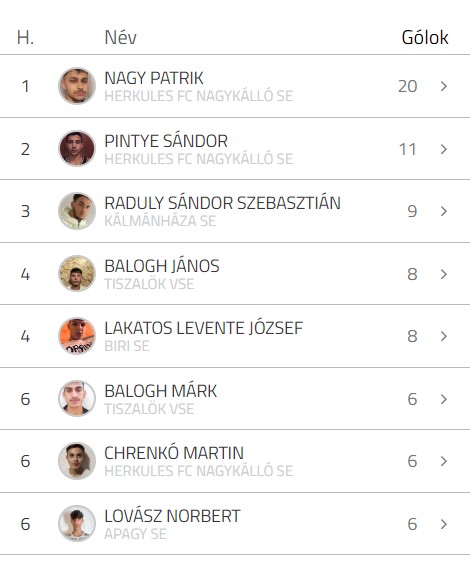Open chevron arrow for Balogh János
470x565 pixels.
444,274
